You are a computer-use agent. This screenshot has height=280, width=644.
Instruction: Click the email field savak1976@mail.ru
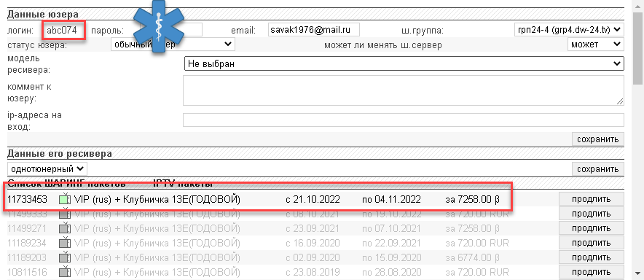point(314,30)
